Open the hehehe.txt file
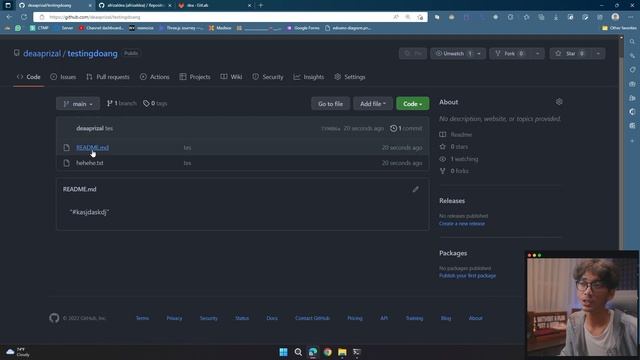Viewport: 640px width, 360px height. point(90,163)
